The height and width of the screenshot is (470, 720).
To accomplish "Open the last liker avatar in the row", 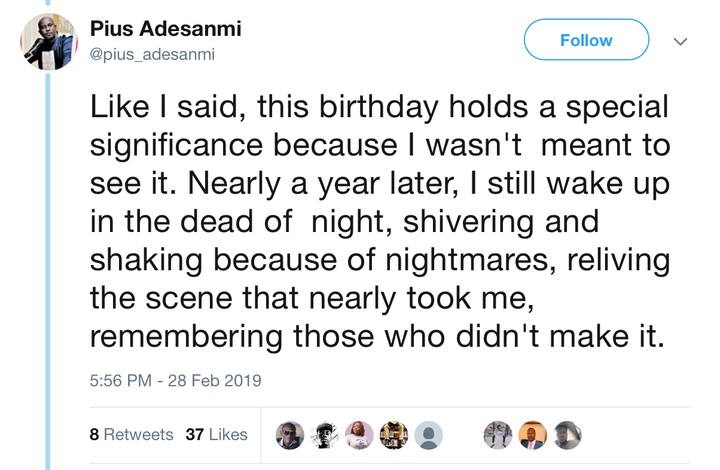I will pos(567,435).
